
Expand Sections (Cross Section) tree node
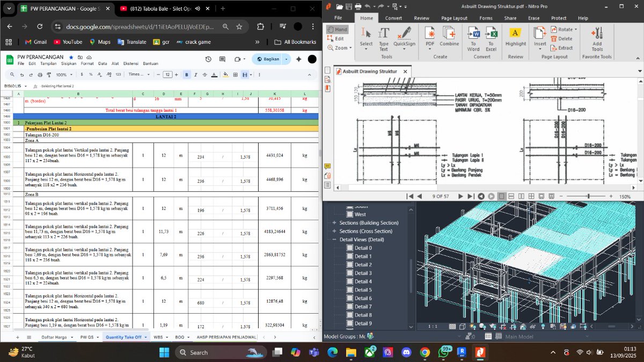tap(334, 231)
